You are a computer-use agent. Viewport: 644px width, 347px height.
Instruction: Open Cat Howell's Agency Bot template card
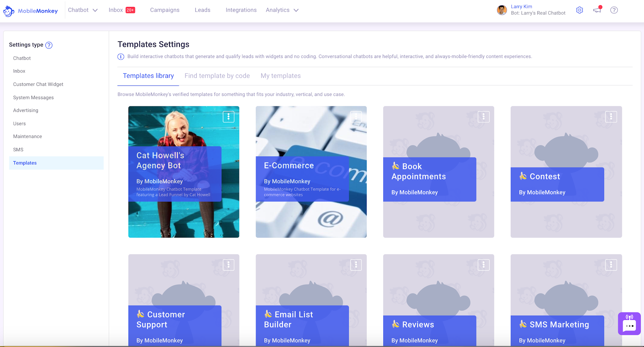184,172
